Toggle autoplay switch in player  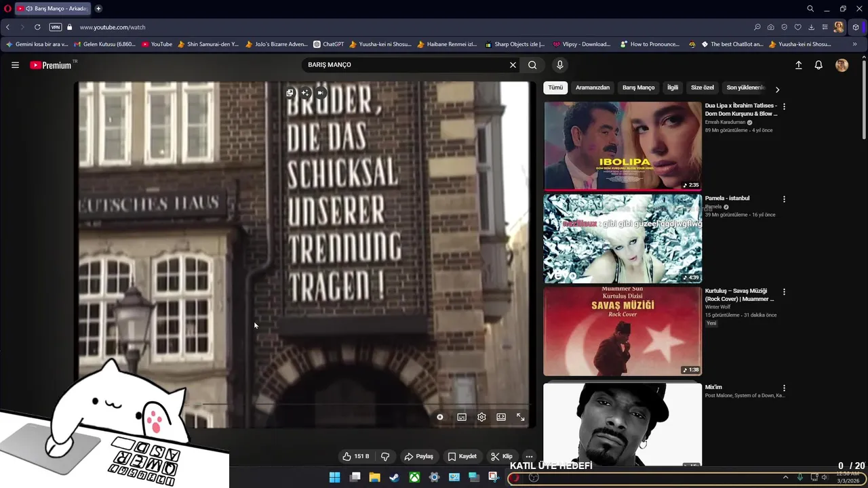tap(440, 418)
